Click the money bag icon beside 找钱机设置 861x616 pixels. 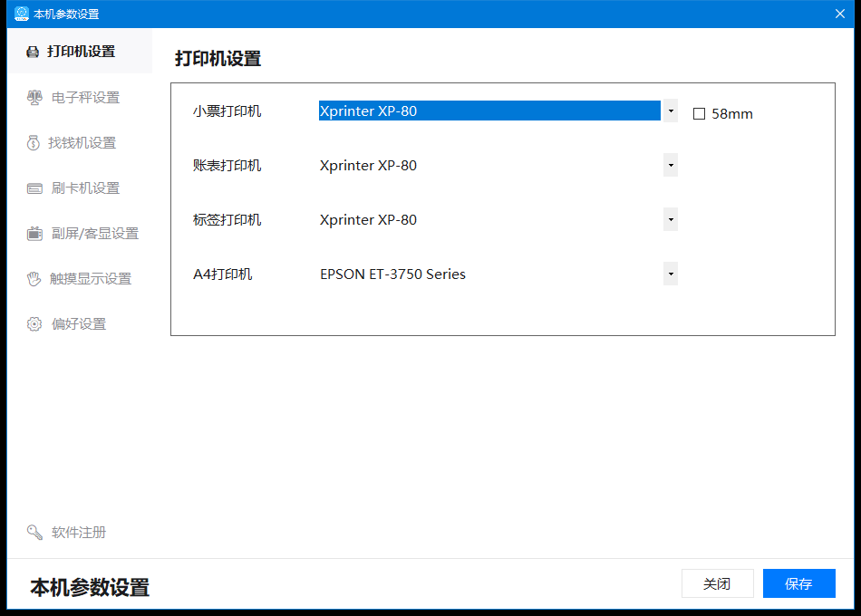tap(34, 143)
